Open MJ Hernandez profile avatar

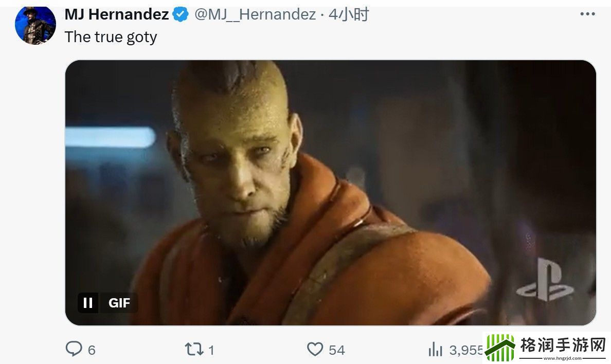point(35,25)
